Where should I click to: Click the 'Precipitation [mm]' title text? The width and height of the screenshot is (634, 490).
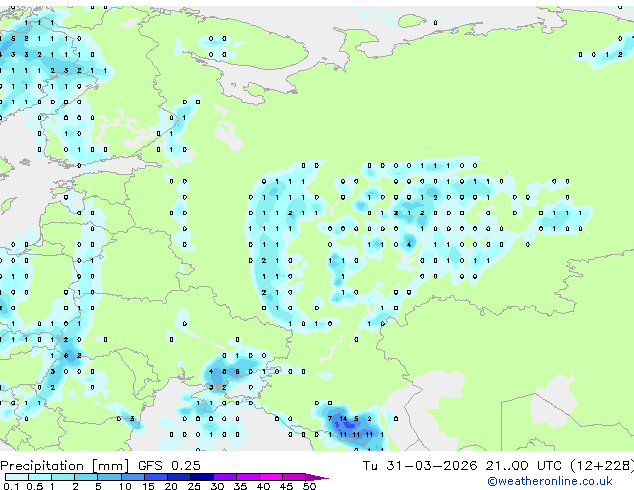point(65,466)
